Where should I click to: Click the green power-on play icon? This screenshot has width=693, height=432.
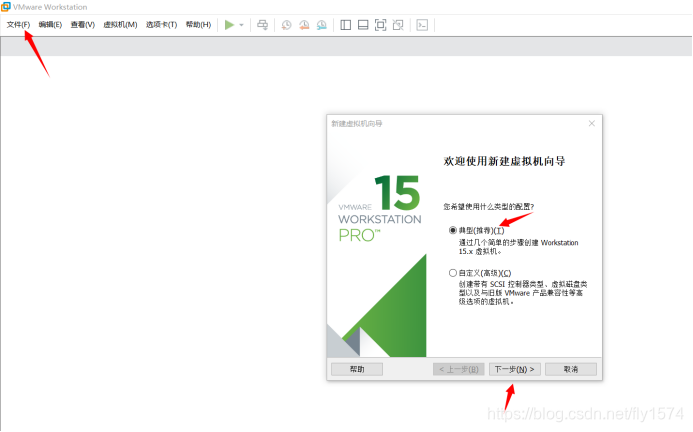[229, 25]
